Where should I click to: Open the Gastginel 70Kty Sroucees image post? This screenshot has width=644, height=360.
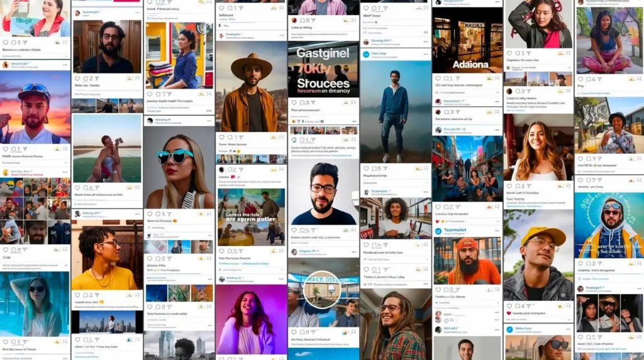323,68
